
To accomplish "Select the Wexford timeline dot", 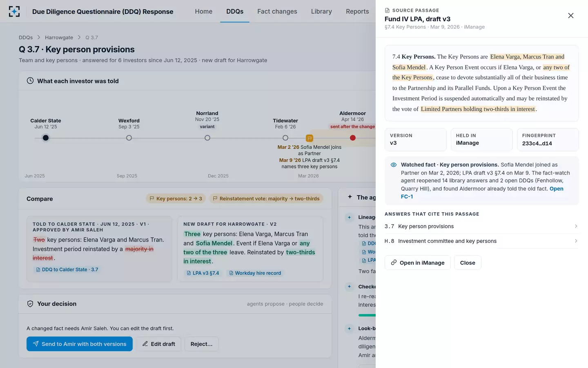I will tap(129, 138).
